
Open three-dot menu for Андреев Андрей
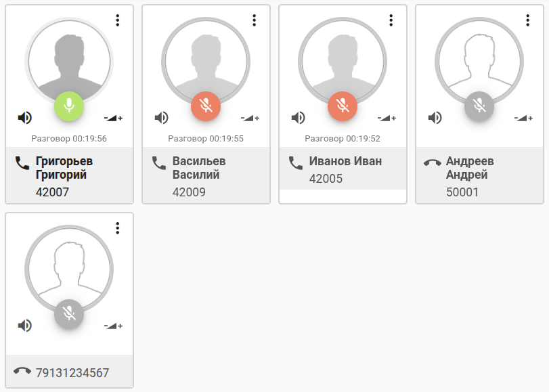(x=528, y=20)
